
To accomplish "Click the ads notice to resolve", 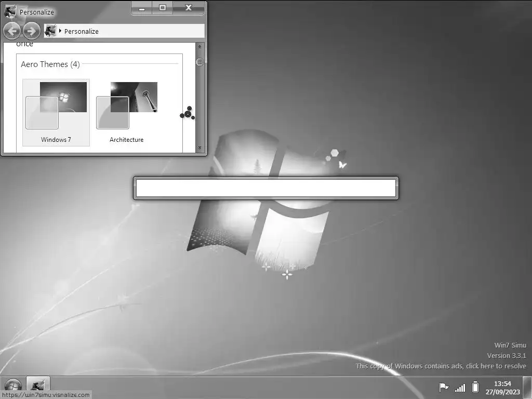I will pos(441,366).
